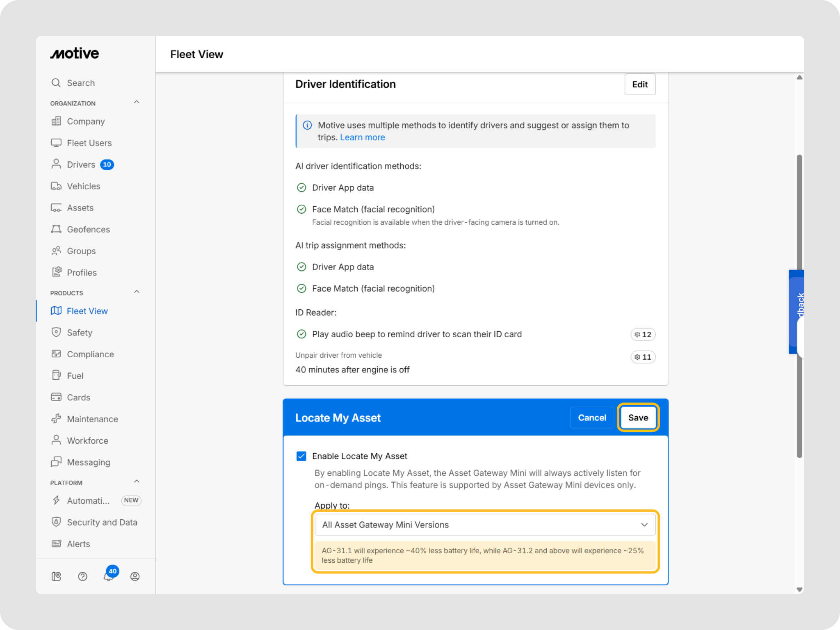Click the Motive logo
Image resolution: width=840 pixels, height=630 pixels.
pyautogui.click(x=75, y=53)
